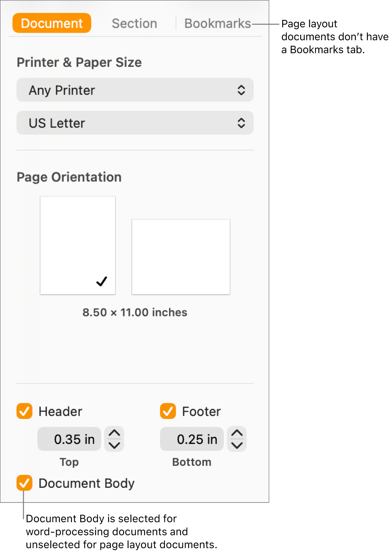392x552 pixels.
Task: Expand the printer selection menu
Action: [x=135, y=90]
